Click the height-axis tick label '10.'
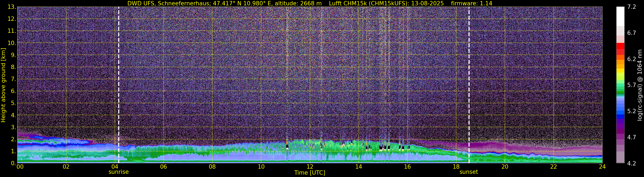Image resolution: width=644 pixels, height=177 pixels. (12, 43)
